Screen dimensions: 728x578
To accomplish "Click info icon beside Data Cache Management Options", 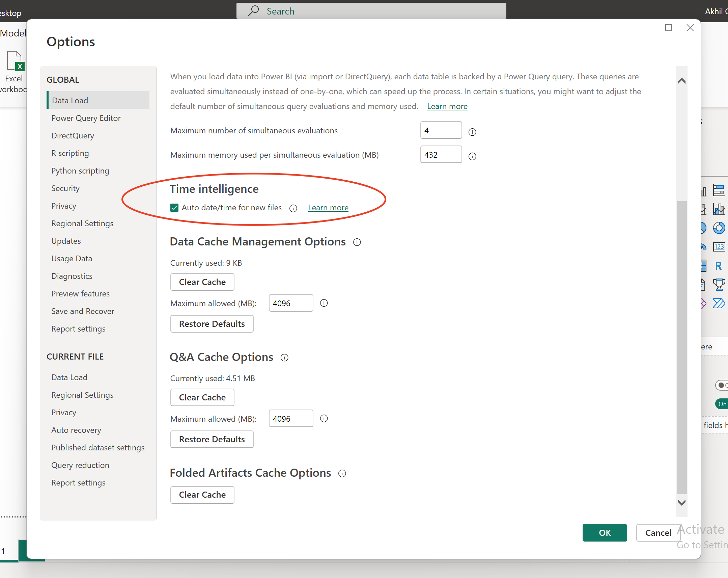I will (357, 242).
